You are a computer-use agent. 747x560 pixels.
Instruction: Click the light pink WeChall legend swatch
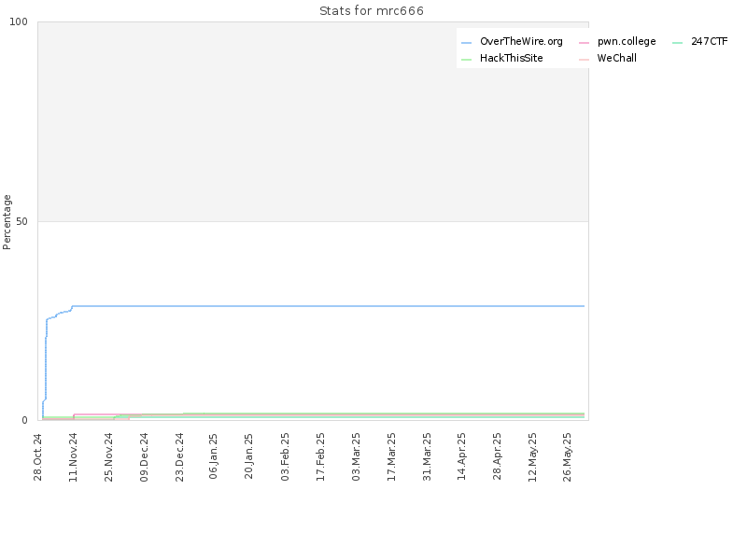[x=585, y=60]
